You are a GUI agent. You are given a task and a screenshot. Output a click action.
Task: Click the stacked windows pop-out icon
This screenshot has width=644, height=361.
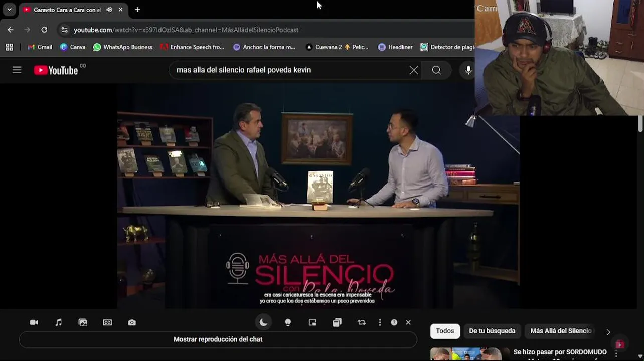point(337,322)
